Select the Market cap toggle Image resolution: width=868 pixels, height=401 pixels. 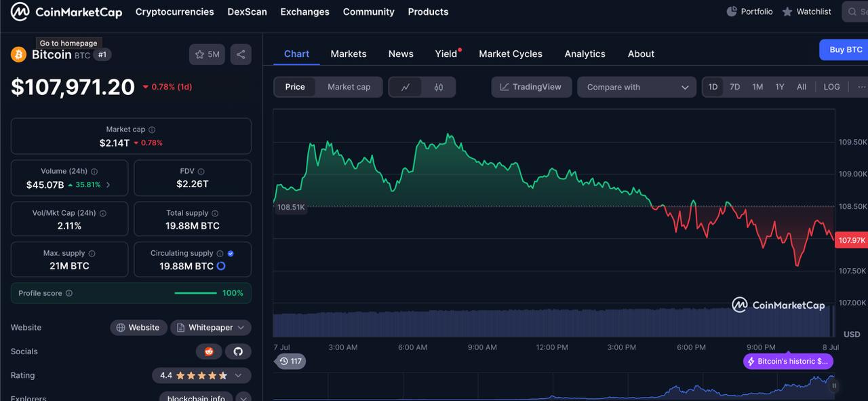click(x=349, y=87)
